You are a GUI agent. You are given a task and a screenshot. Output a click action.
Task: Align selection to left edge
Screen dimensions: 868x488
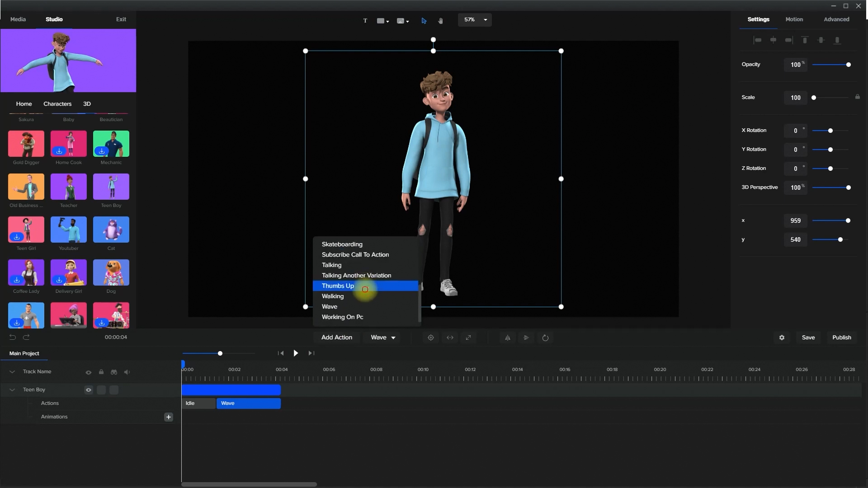[x=758, y=40]
